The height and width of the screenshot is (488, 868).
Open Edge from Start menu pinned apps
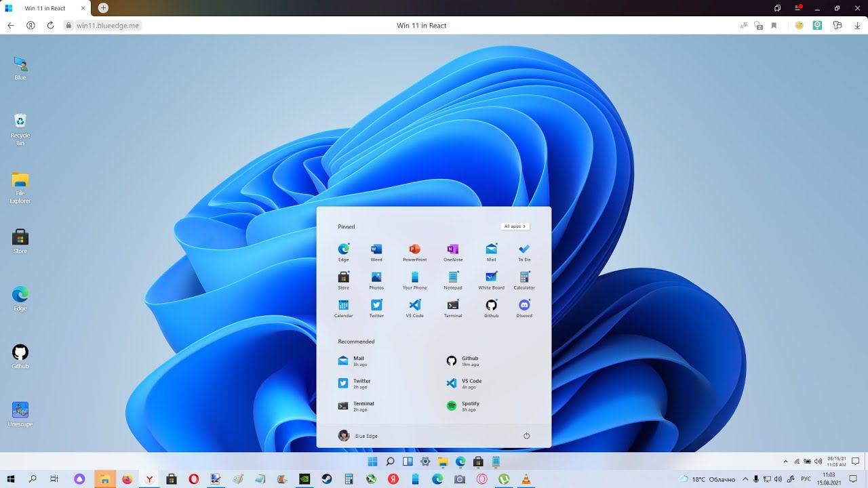pyautogui.click(x=344, y=252)
